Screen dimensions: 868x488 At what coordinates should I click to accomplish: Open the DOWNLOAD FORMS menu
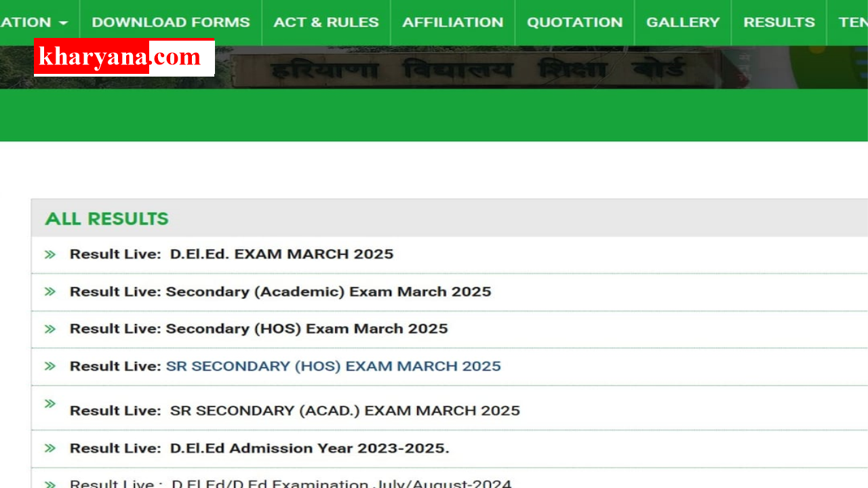click(x=171, y=22)
